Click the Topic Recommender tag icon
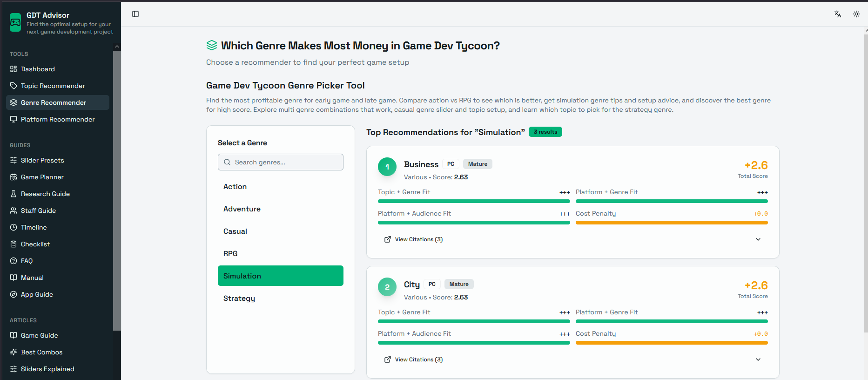 (x=13, y=86)
